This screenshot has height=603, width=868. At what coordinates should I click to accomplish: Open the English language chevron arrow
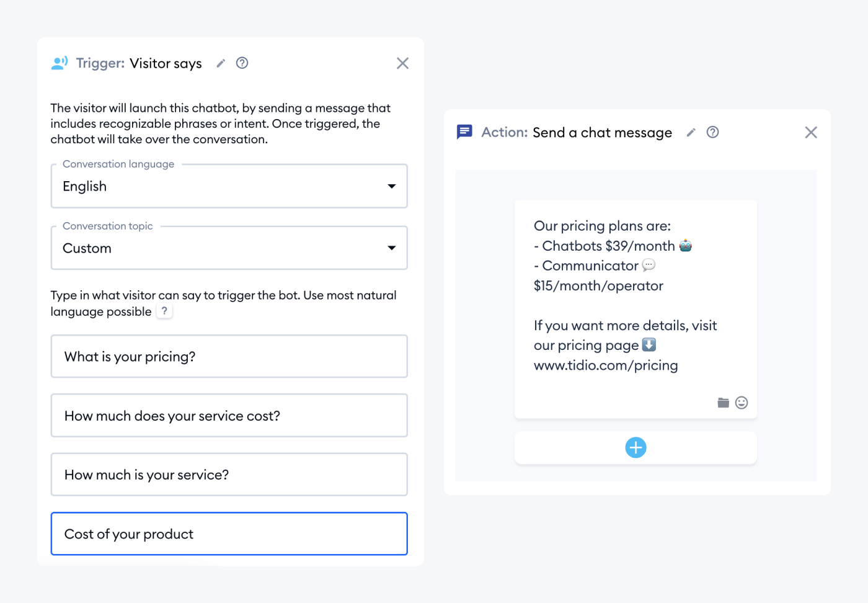[392, 186]
